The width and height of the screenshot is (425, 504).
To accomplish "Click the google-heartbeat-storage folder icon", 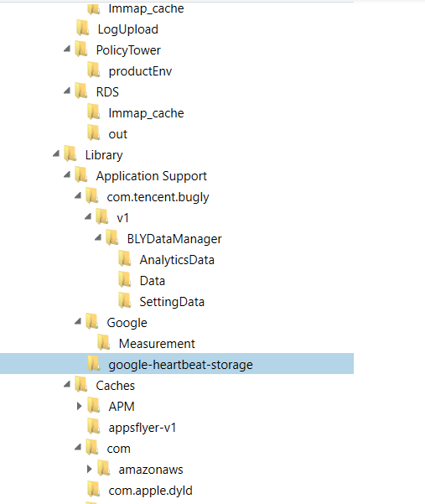I will [94, 364].
